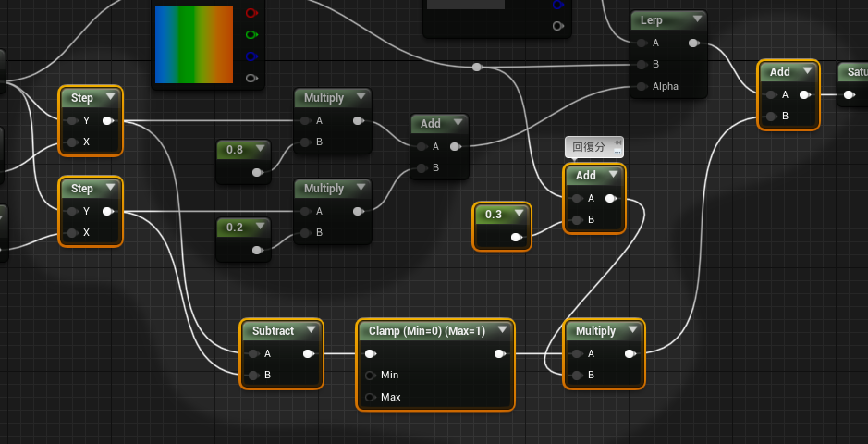Viewport: 868px width, 444px height.
Task: Collapse the 0.2 constant node via arrow
Action: tap(260, 228)
